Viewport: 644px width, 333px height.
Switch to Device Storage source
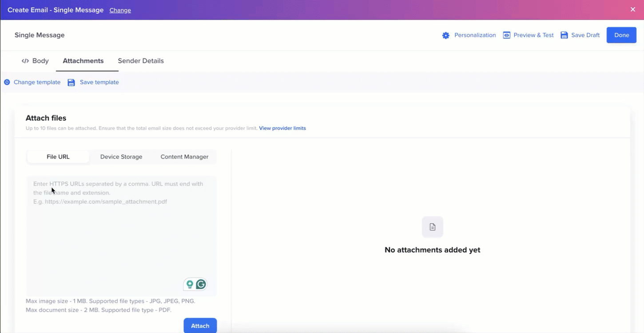(x=121, y=157)
